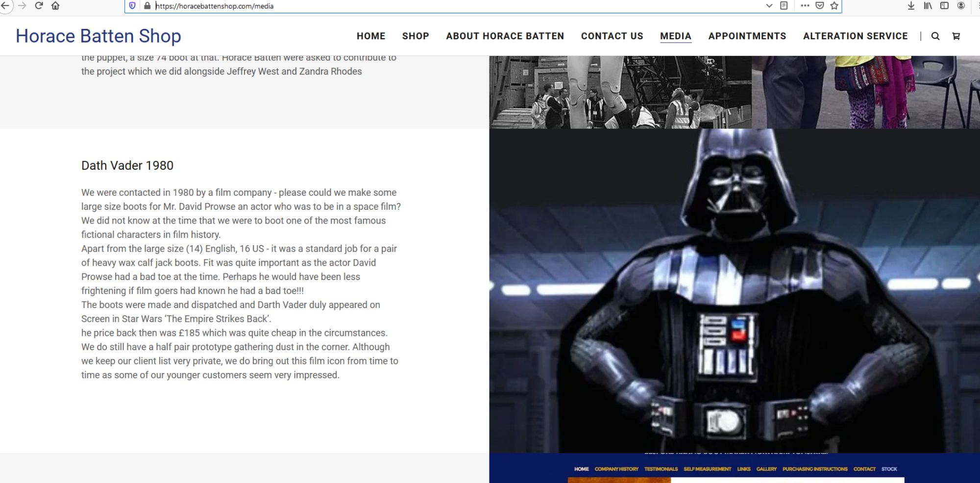980x483 pixels.
Task: Click the browser back arrow
Action: pos(5,6)
